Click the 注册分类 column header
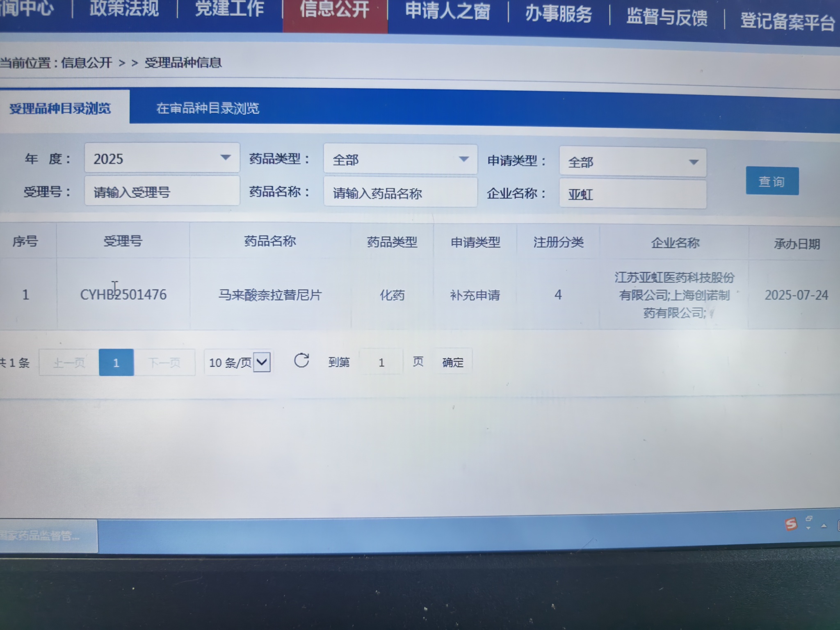The width and height of the screenshot is (840, 630). pos(558,242)
